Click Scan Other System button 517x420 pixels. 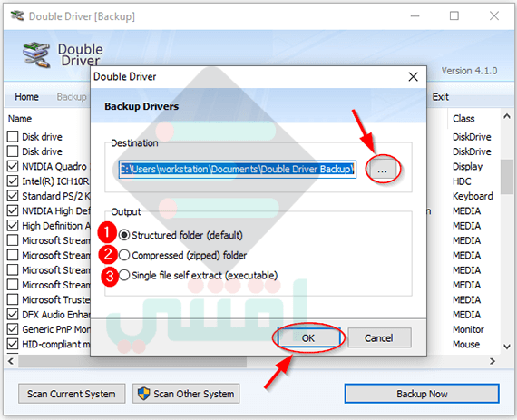(186, 394)
